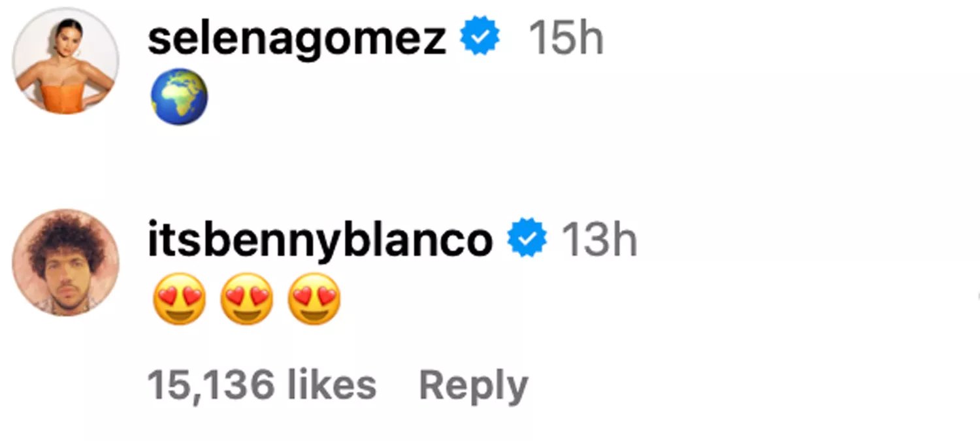Open itsbennyblanco's profile picture
The height and width of the screenshot is (441, 980).
pos(65,263)
